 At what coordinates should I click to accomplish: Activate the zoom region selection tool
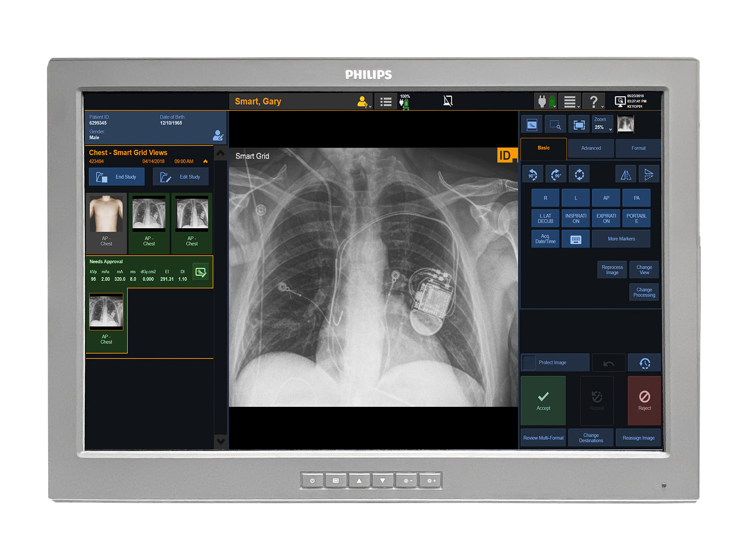[555, 124]
